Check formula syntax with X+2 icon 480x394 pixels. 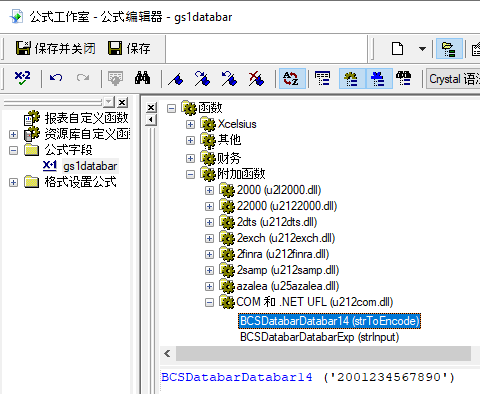coord(22,78)
